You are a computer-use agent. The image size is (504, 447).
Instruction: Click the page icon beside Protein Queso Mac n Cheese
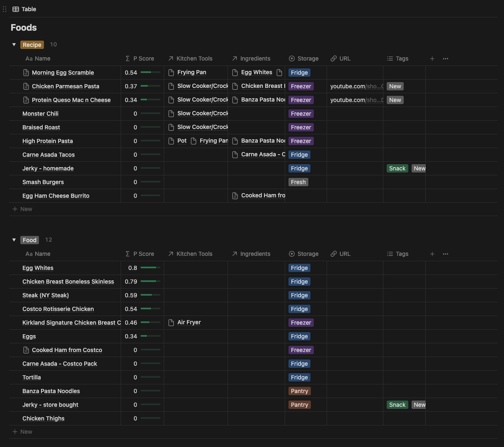[26, 100]
